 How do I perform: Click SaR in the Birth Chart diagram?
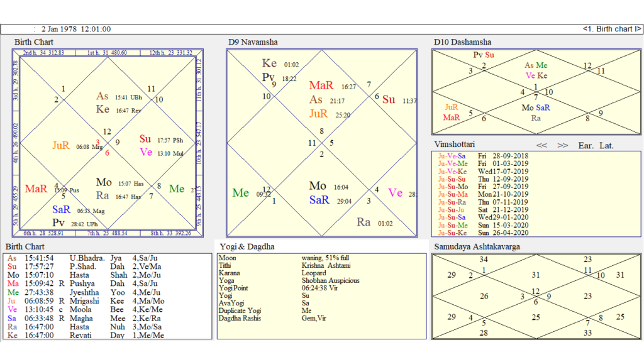click(x=61, y=210)
